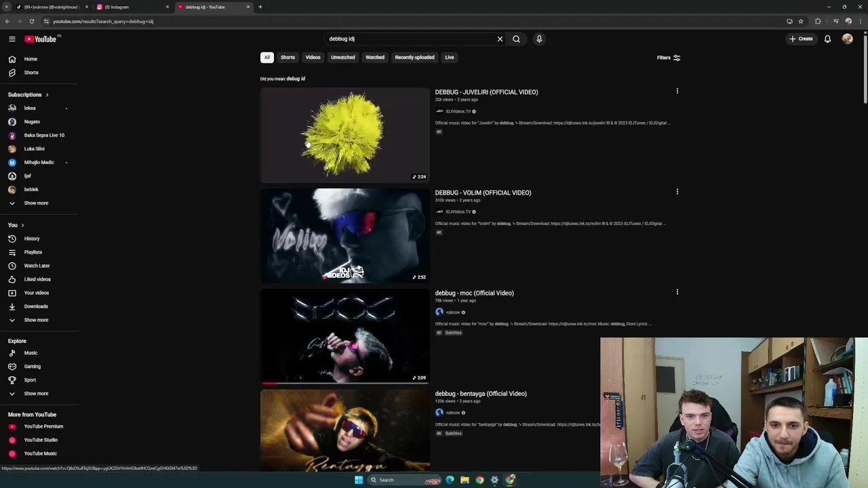The image size is (868, 488).
Task: Open History in the sidebar
Action: pos(38,239)
